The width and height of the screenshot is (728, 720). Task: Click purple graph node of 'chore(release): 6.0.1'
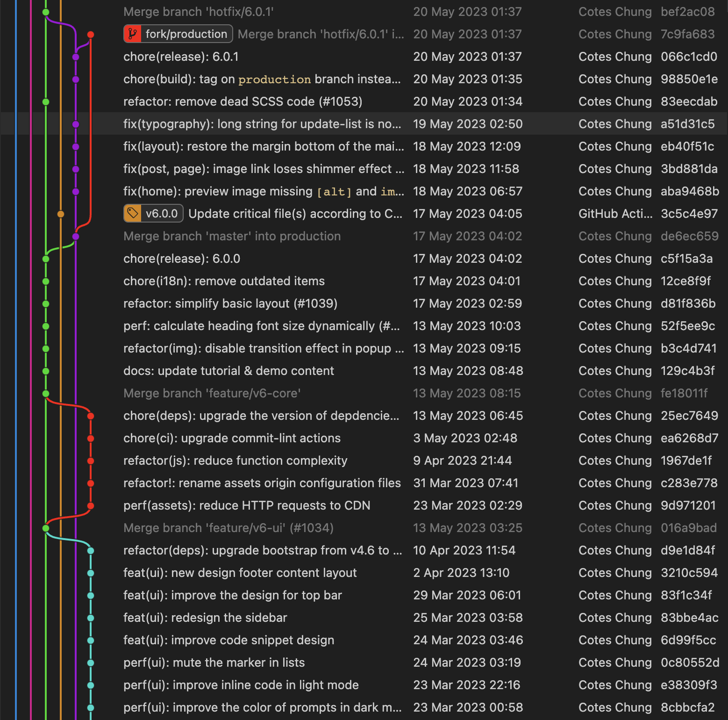click(76, 57)
